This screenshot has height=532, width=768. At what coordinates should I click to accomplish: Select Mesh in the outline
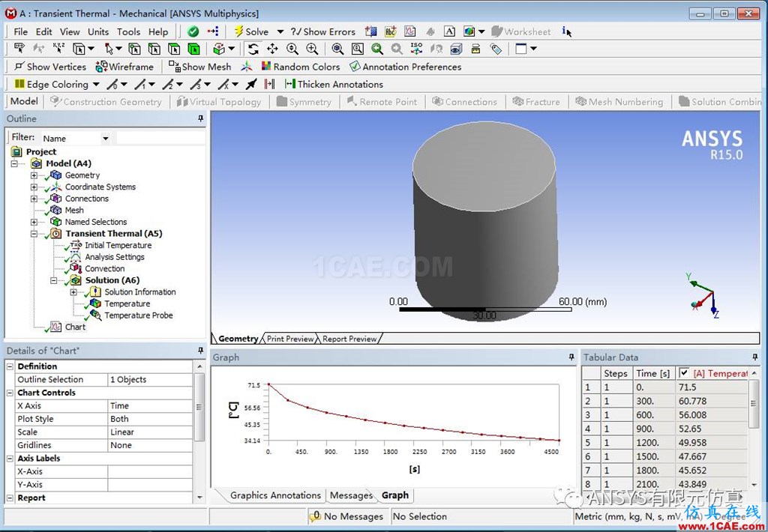[74, 211]
